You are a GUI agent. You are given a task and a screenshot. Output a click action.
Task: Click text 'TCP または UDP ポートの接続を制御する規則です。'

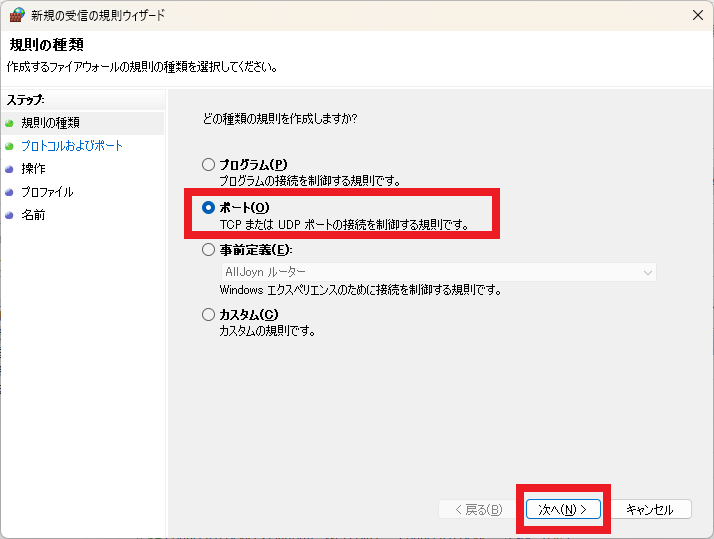344,225
